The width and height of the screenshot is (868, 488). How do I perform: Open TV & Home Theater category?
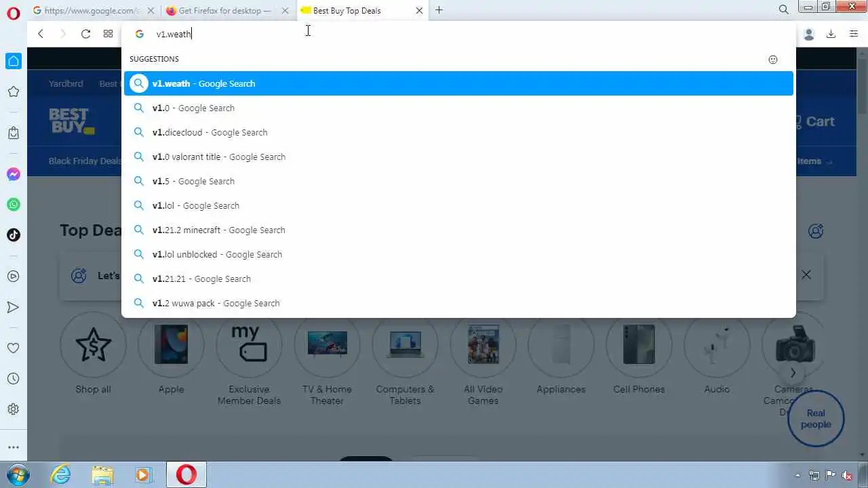click(x=327, y=358)
